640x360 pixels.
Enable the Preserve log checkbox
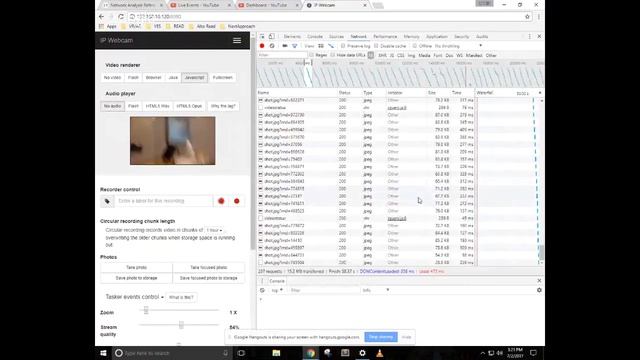tap(343, 46)
